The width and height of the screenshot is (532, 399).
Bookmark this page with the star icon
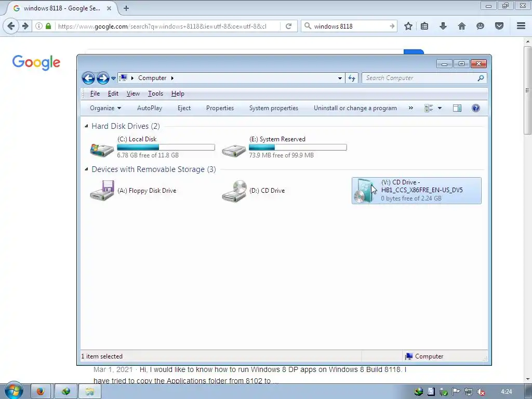[408, 26]
